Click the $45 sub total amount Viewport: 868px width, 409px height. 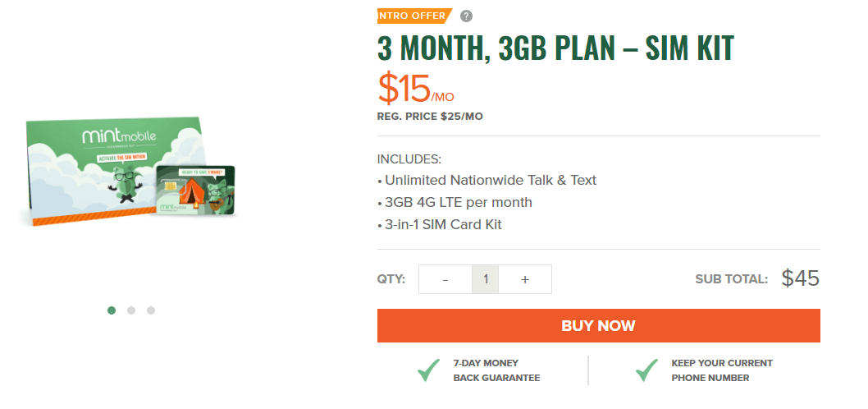click(801, 278)
